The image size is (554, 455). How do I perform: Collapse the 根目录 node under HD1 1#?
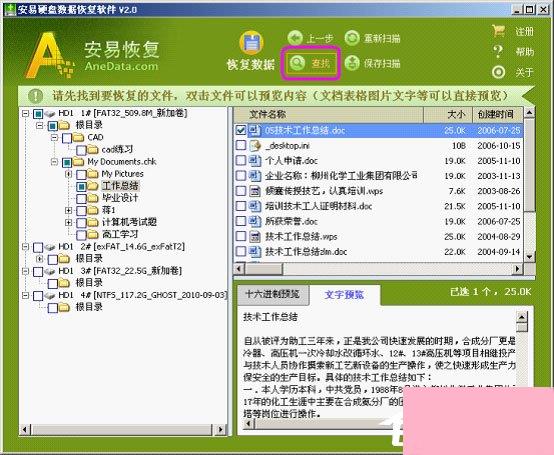pos(40,125)
